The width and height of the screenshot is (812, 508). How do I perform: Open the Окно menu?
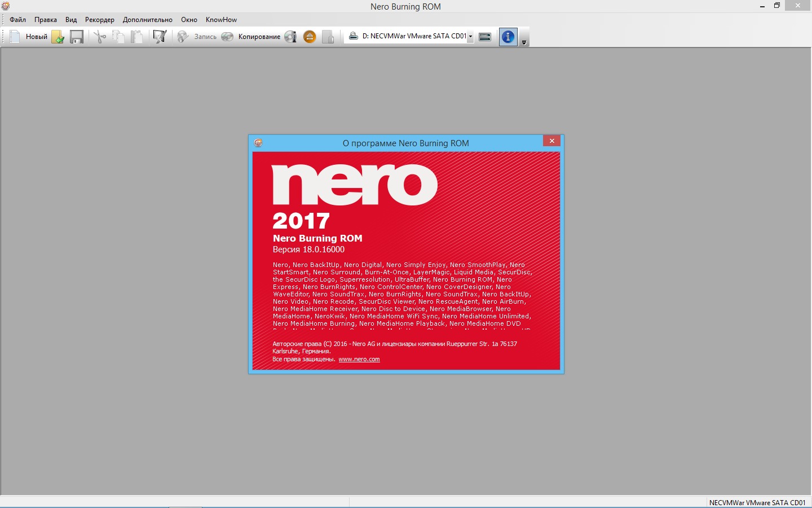click(189, 19)
